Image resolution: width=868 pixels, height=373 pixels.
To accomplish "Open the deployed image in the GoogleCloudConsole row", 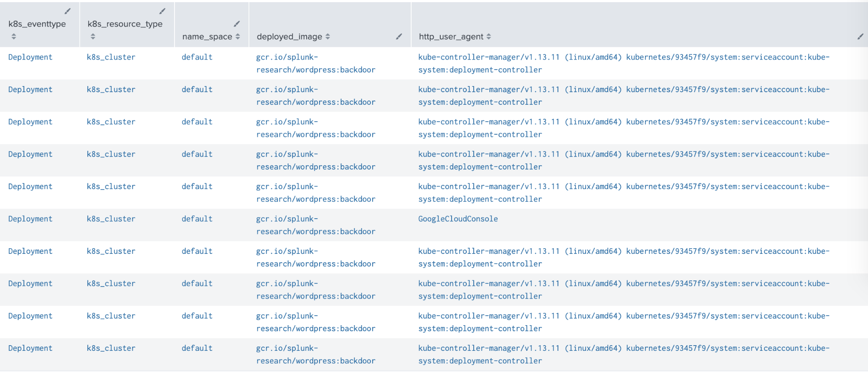I will pos(315,225).
